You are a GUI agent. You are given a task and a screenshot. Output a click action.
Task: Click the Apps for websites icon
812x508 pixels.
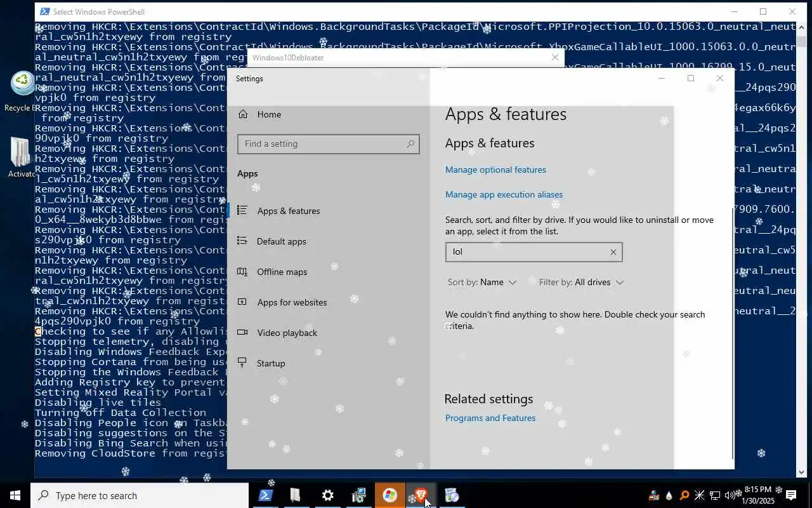click(x=242, y=302)
